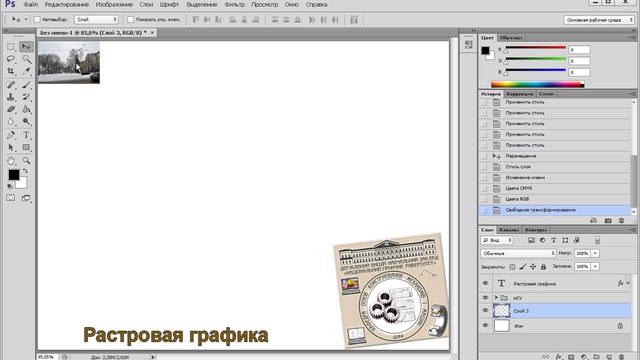Viewport: 640px width, 360px height.
Task: Select the Path Selection tool
Action: 11,147
